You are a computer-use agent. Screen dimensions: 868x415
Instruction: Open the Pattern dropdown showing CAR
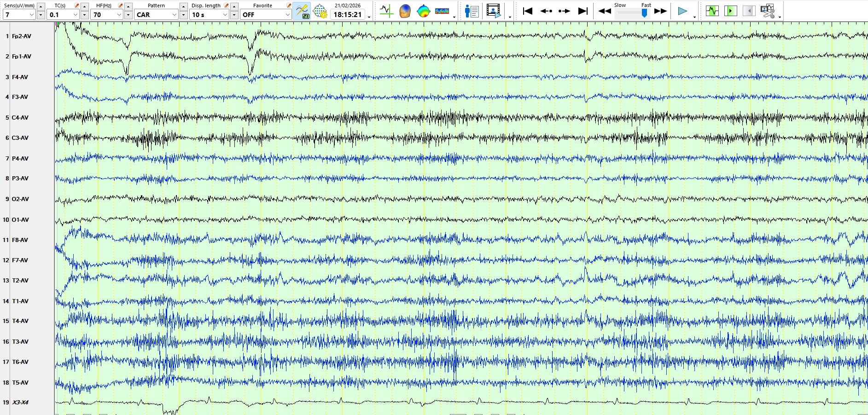tap(174, 15)
